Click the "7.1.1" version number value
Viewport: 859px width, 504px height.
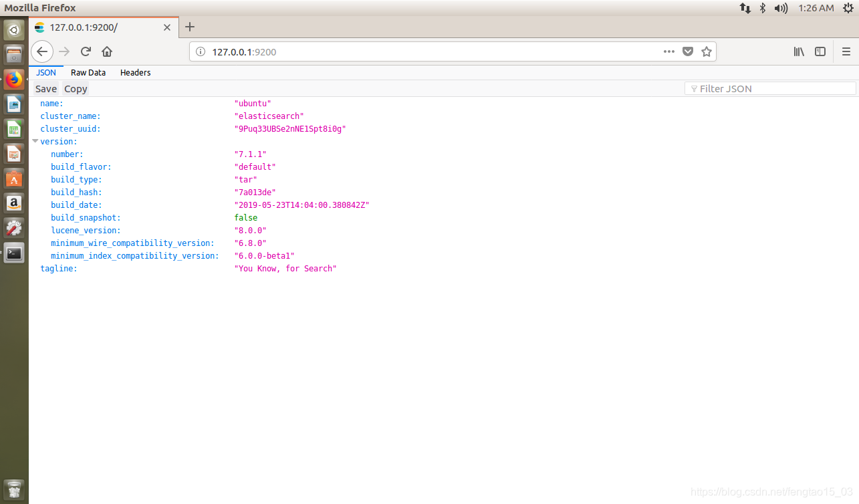pyautogui.click(x=250, y=154)
